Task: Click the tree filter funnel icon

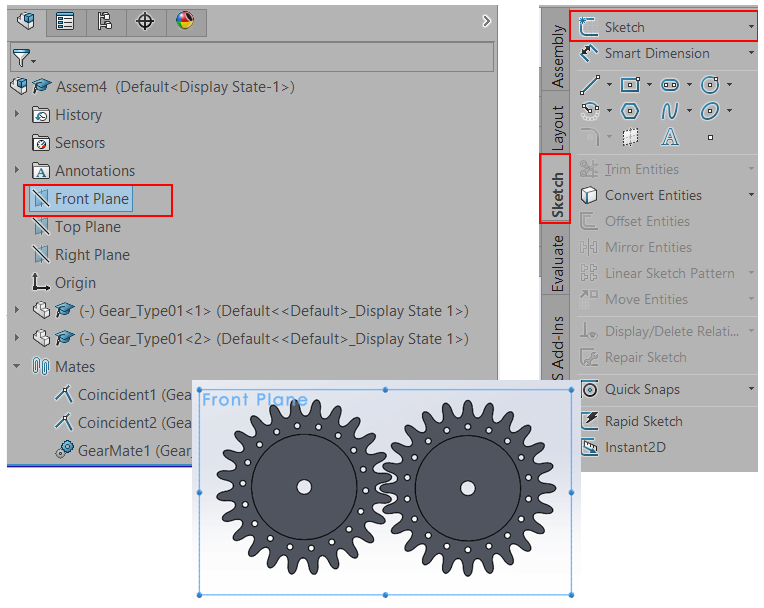Action: click(22, 57)
